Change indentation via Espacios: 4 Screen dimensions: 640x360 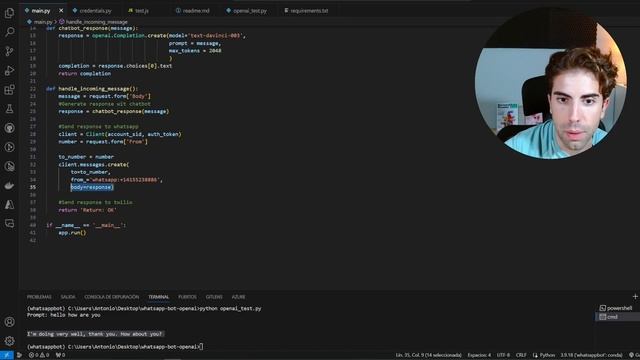[x=479, y=355]
